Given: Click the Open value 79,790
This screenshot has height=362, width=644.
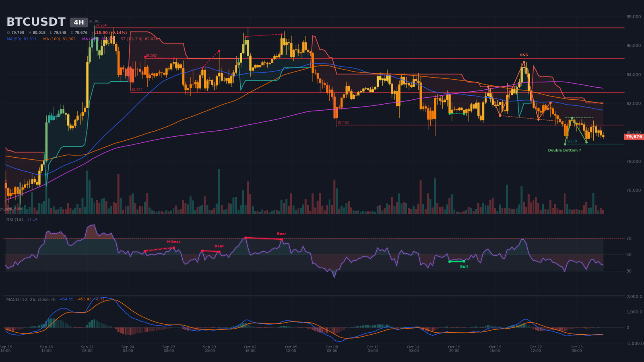Looking at the screenshot, I should (x=18, y=33).
